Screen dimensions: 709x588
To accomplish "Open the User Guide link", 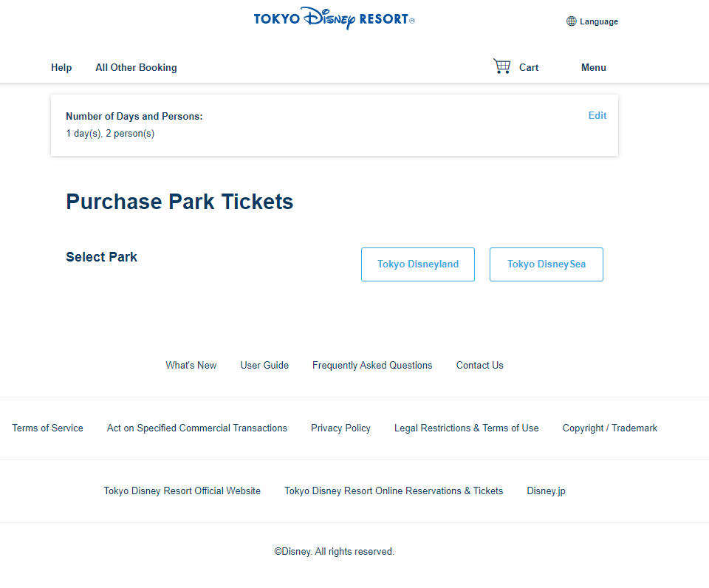I will coord(264,365).
